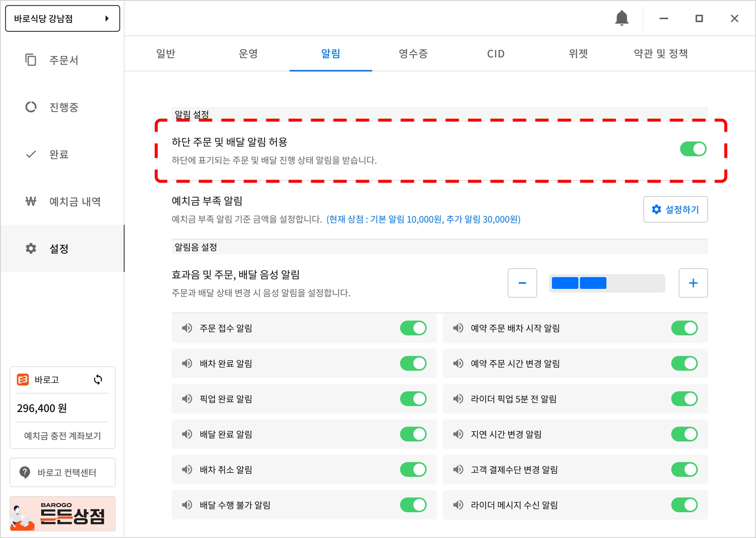
Task: Refresh the 바로고 deposit balance
Action: (98, 380)
